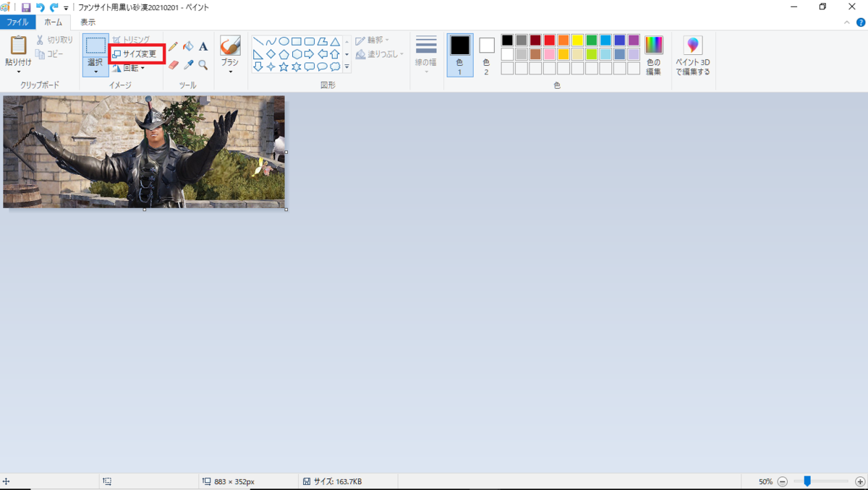The width and height of the screenshot is (868, 490).
Task: Select the Fill with color bucket tool
Action: [188, 46]
